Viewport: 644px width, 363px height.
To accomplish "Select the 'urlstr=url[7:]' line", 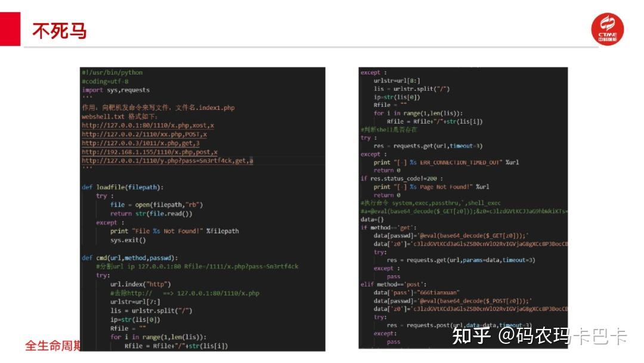I will (135, 302).
